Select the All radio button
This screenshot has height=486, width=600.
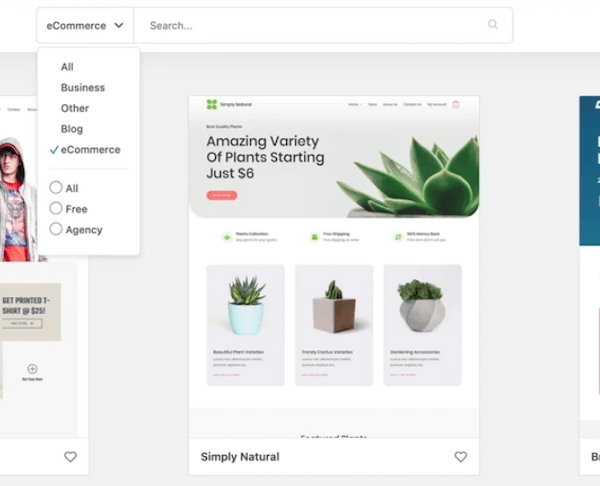(x=56, y=188)
